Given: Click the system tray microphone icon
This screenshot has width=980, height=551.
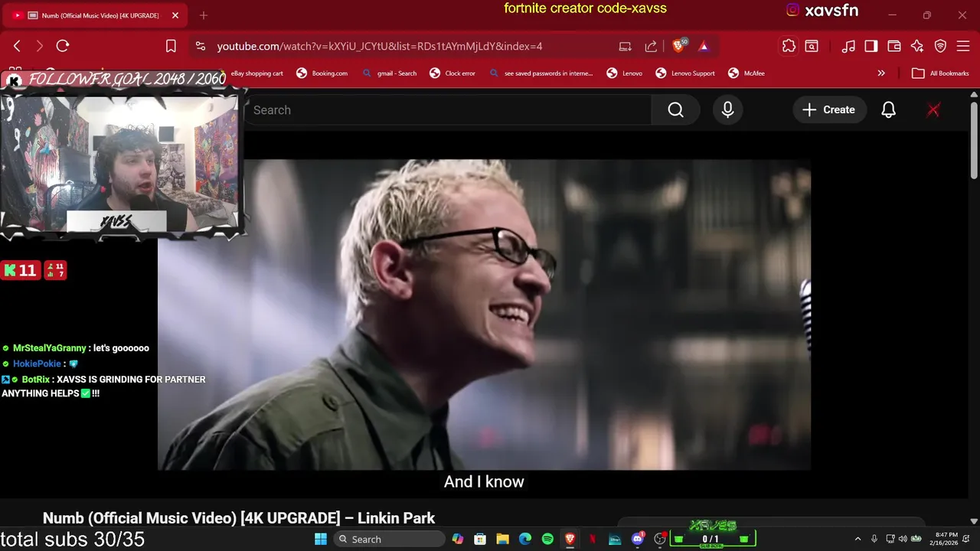Looking at the screenshot, I should (874, 540).
